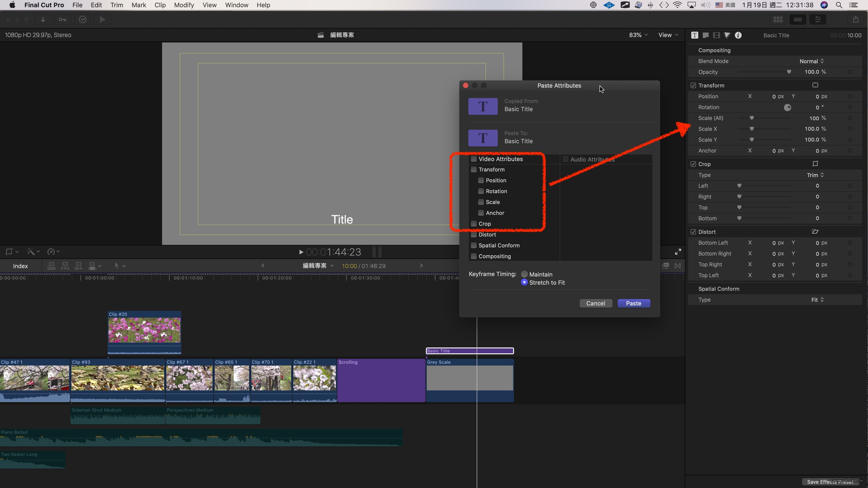The height and width of the screenshot is (488, 868).
Task: Open the Blend Mode Normal dropdown
Action: [812, 61]
